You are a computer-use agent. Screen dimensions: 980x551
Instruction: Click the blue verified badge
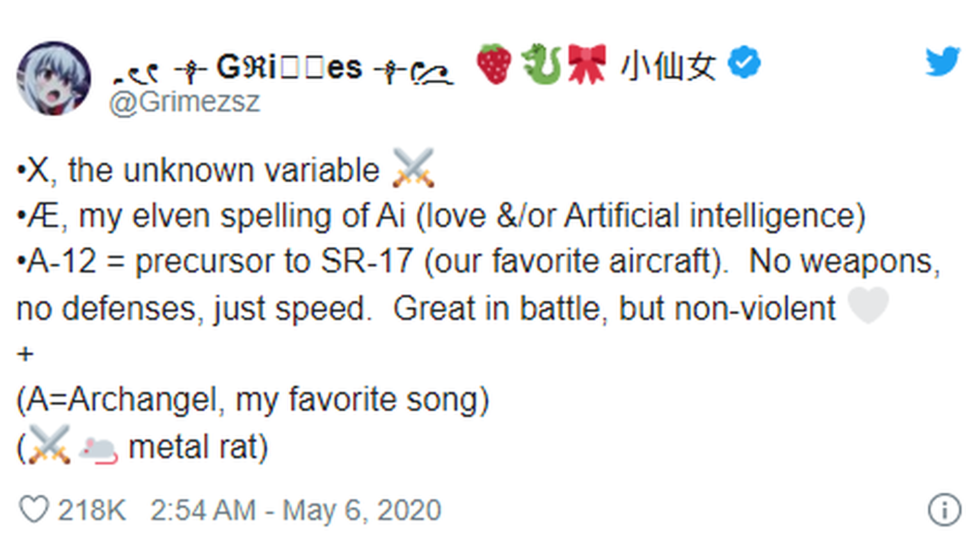tap(744, 65)
